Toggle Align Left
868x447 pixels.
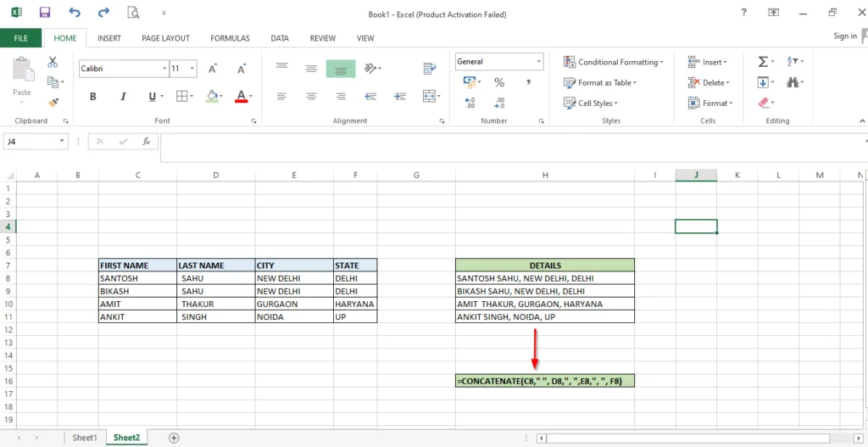[281, 96]
